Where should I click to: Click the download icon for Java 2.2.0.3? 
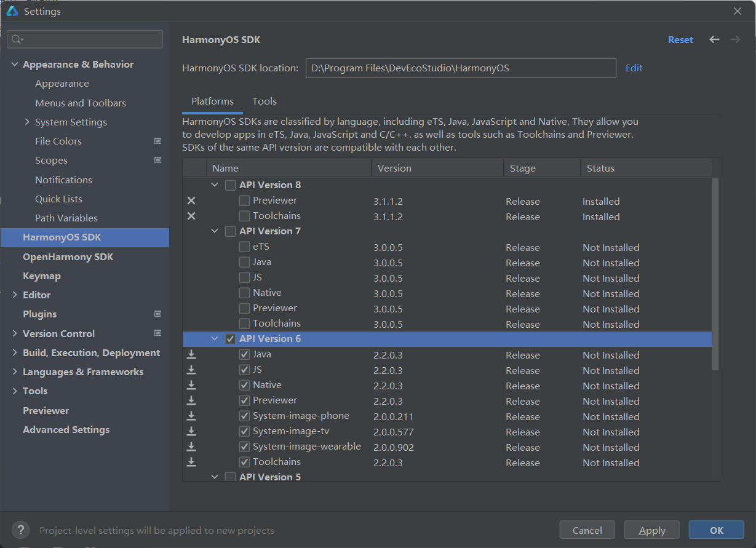tap(191, 354)
